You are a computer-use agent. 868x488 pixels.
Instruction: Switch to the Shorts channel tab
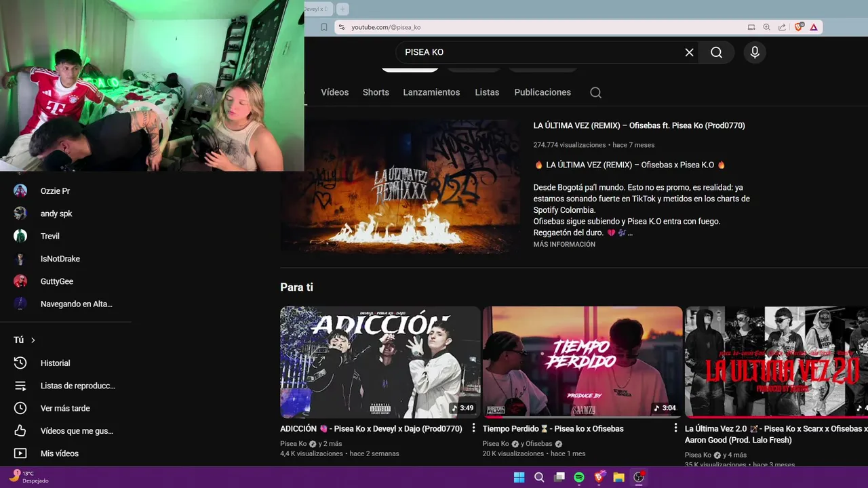pyautogui.click(x=376, y=92)
